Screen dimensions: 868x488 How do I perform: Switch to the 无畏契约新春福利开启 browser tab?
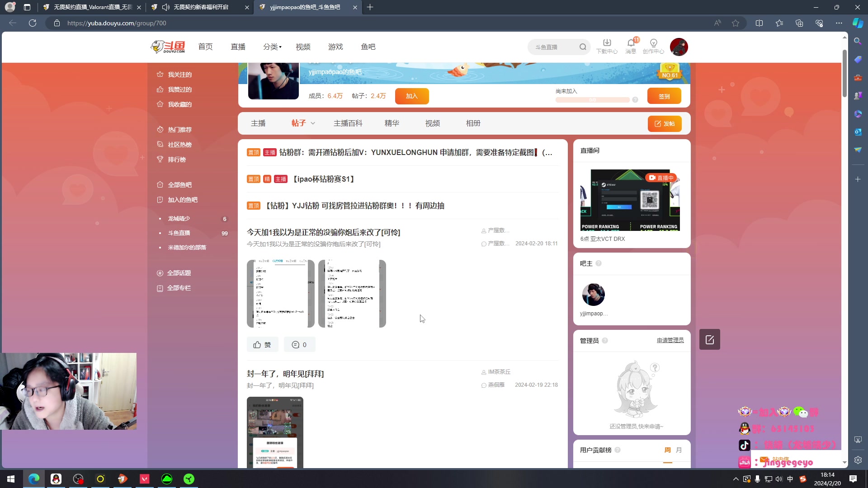point(201,7)
